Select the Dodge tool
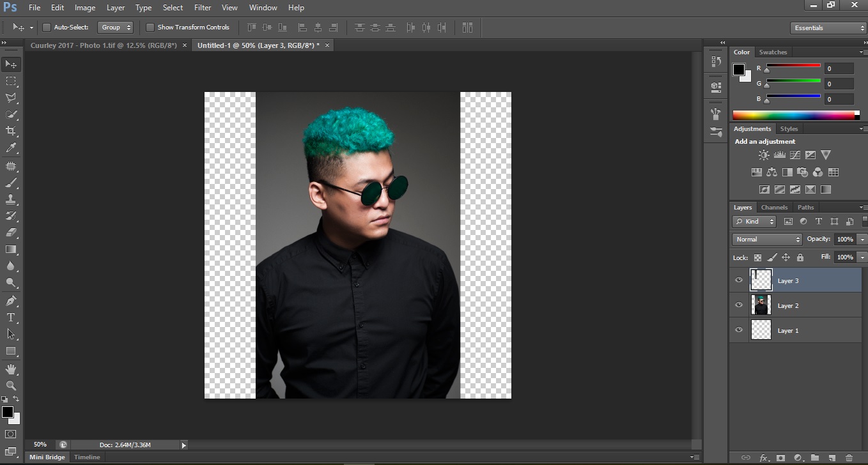 coord(11,282)
